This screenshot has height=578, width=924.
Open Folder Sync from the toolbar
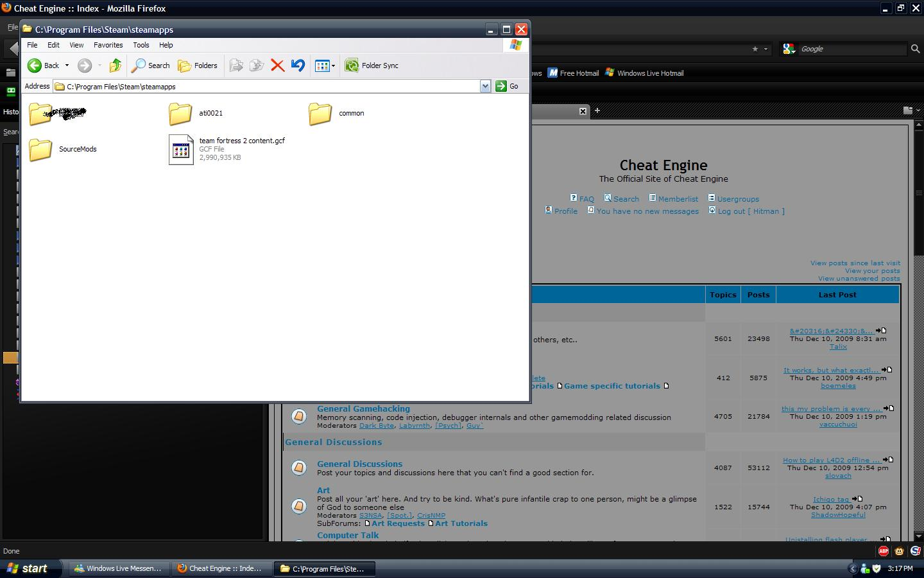point(372,66)
